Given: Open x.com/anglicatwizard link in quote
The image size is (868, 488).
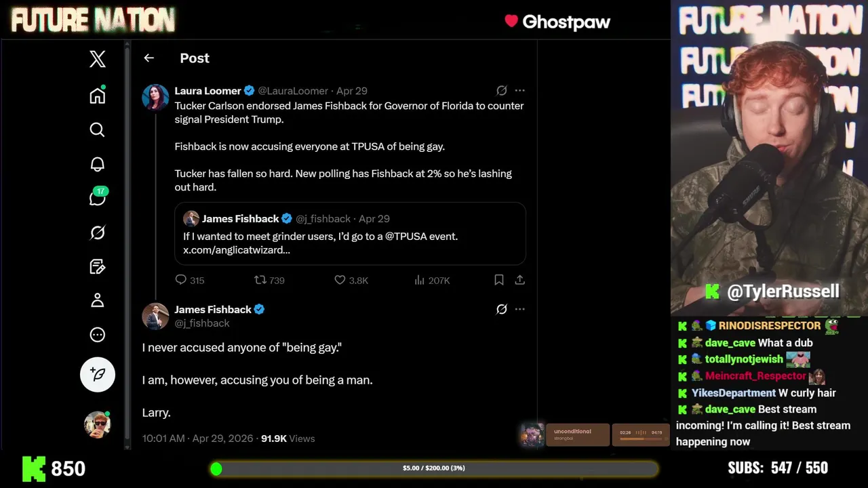Looking at the screenshot, I should click(237, 250).
